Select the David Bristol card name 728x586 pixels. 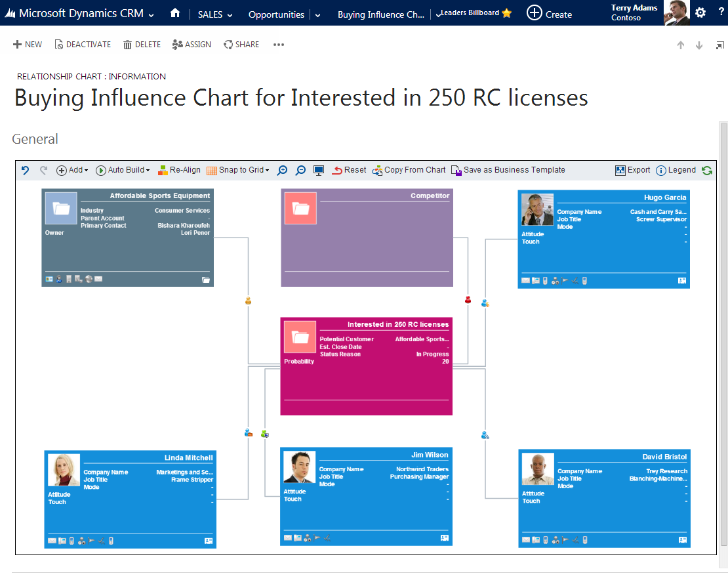(x=664, y=457)
